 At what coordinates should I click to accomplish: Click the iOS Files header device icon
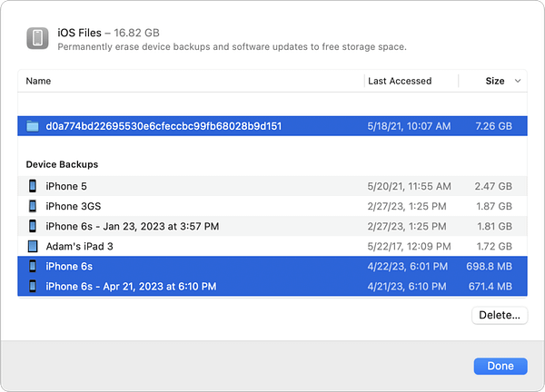coord(37,39)
